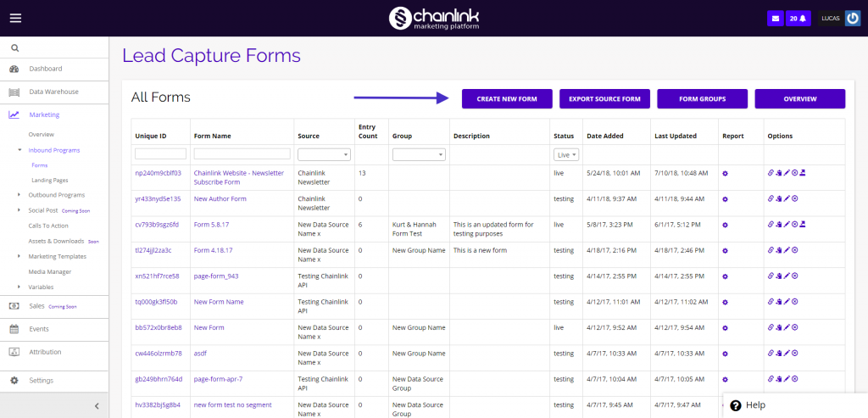Viewport: 868px width, 418px height.
Task: Sort by the Entry Count column header
Action: pos(368,131)
